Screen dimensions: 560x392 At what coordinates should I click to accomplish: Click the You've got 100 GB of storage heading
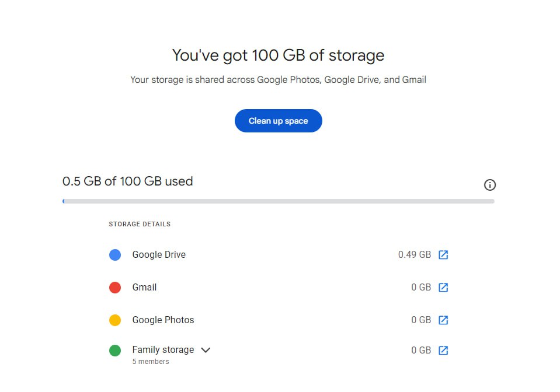coord(278,55)
